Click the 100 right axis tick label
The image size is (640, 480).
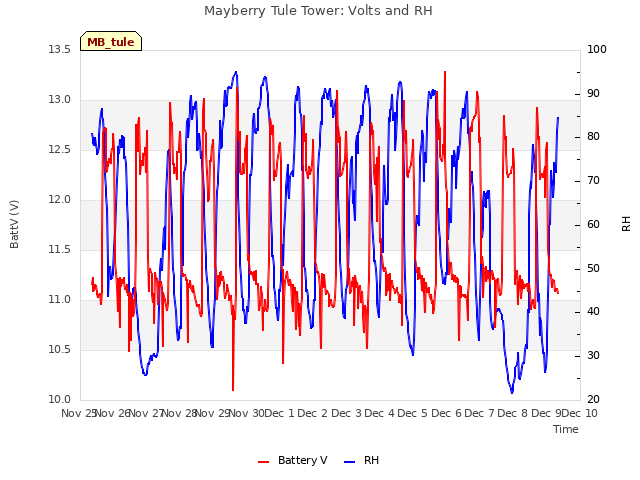pos(597,49)
